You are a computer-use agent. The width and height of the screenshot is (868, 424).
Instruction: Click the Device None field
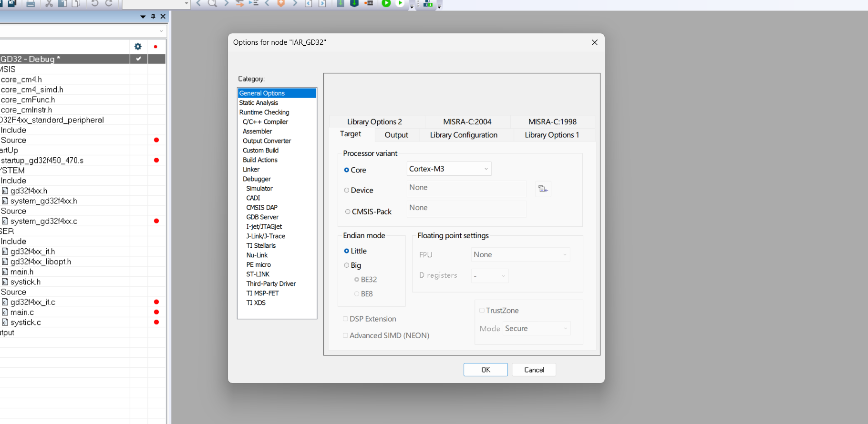click(x=466, y=188)
